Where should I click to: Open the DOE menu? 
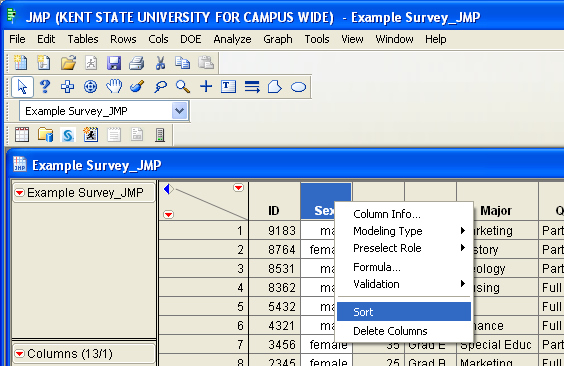click(191, 39)
